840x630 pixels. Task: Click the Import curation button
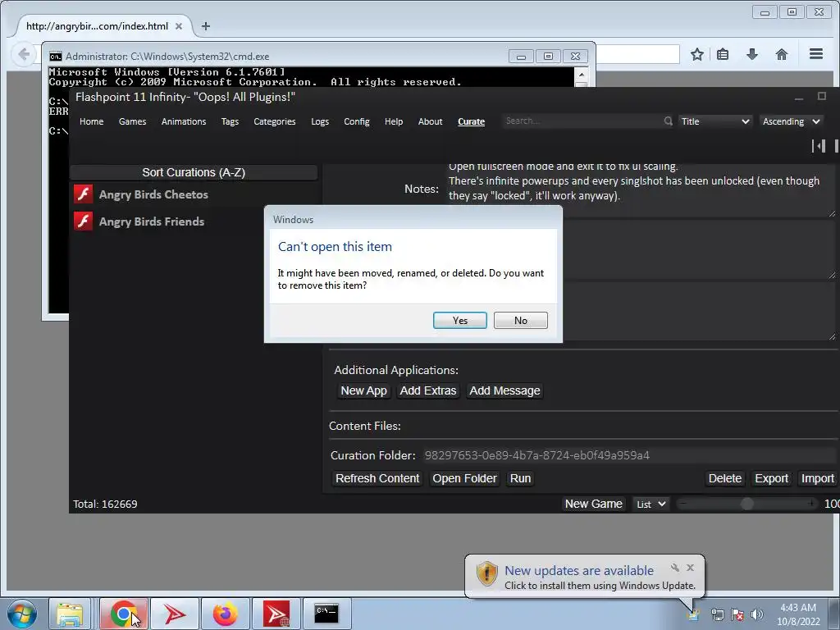point(818,478)
